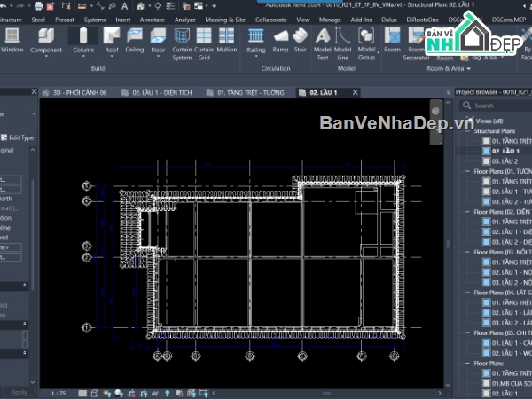The image size is (532, 399).
Task: Toggle Show Crop Region in view bar
Action: tap(144, 393)
